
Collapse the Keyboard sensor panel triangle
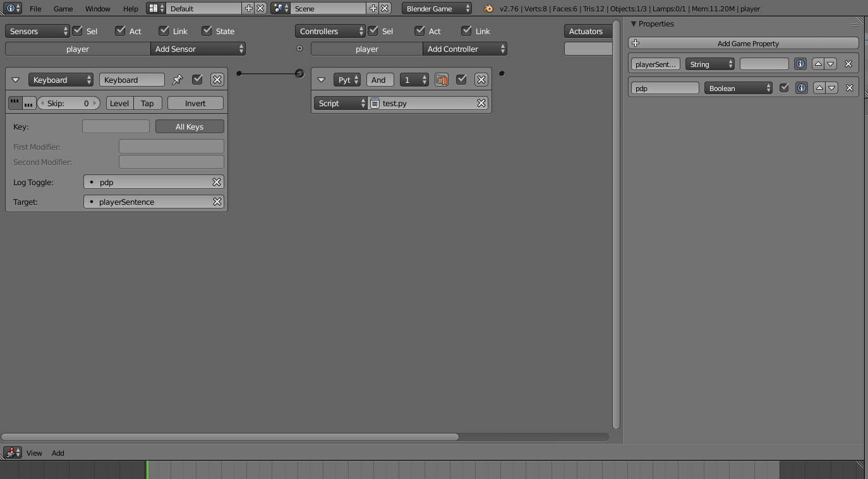tap(16, 80)
